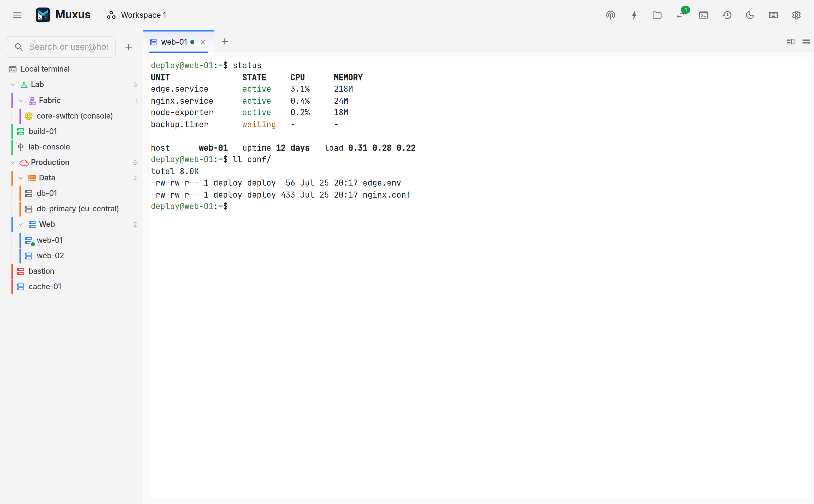
Task: Click edge.service in status output
Action: (179, 89)
